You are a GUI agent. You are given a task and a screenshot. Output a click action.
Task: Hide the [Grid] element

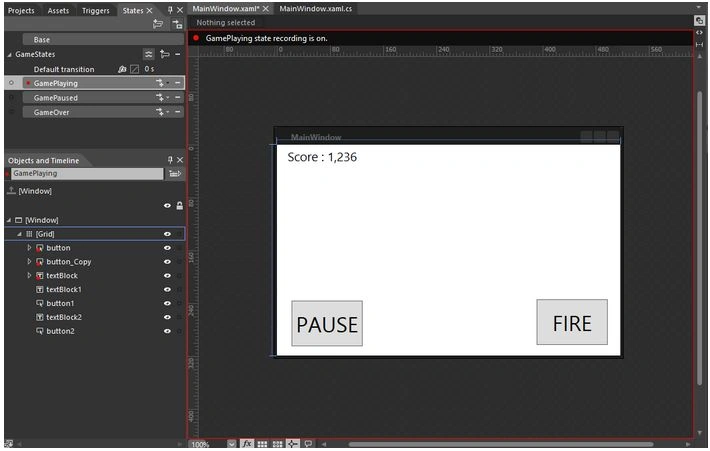click(167, 234)
